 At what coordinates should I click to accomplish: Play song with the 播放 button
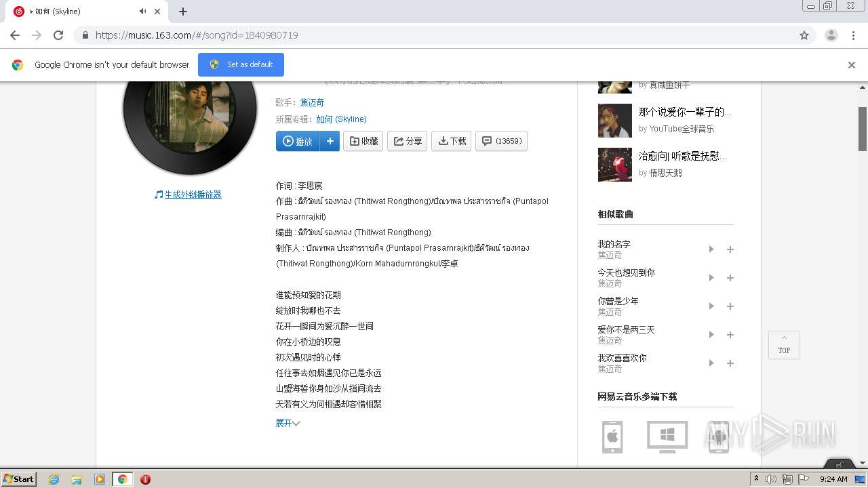[x=298, y=141]
